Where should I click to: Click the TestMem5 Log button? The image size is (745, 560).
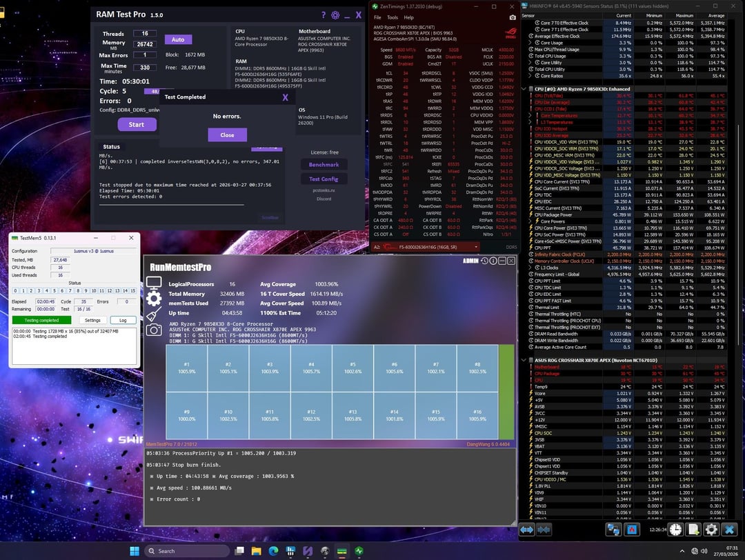click(x=123, y=320)
